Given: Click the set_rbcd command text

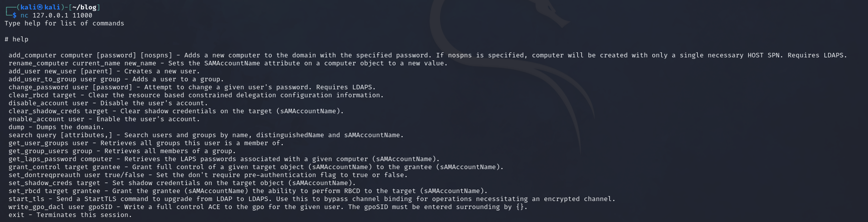Looking at the screenshot, I should coord(24,191).
